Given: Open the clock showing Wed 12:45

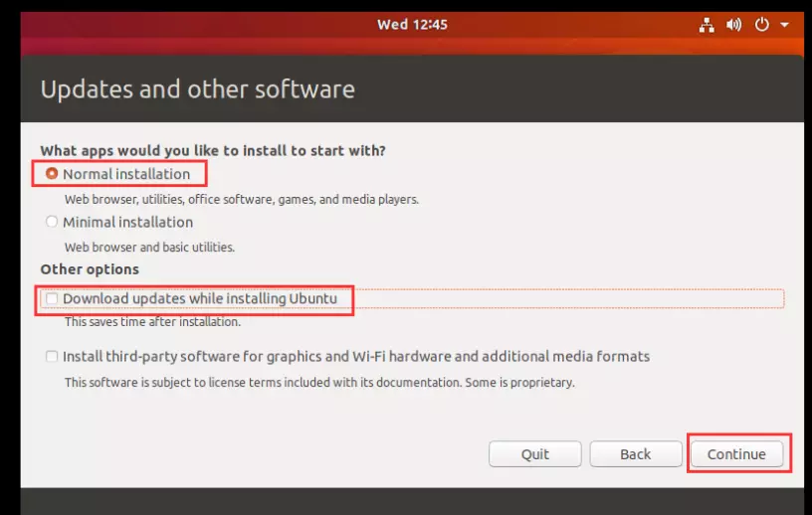Looking at the screenshot, I should [x=412, y=24].
